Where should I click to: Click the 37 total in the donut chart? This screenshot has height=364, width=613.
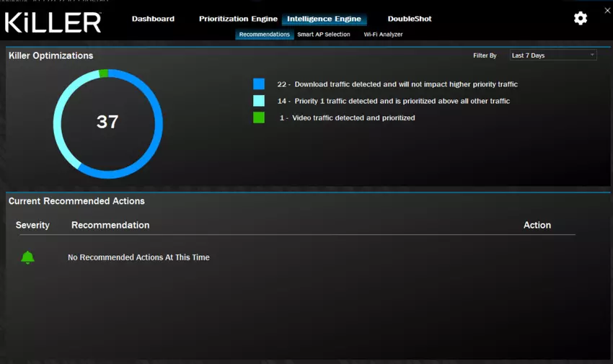(107, 123)
